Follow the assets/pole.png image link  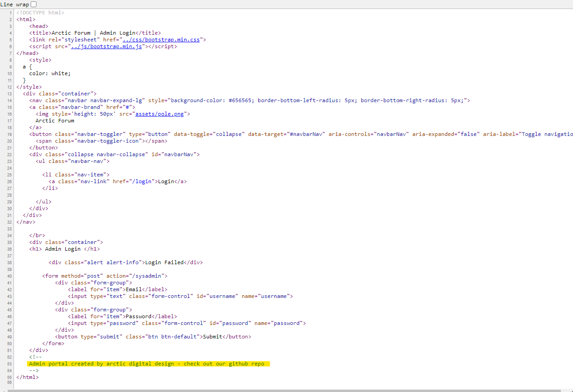click(159, 114)
